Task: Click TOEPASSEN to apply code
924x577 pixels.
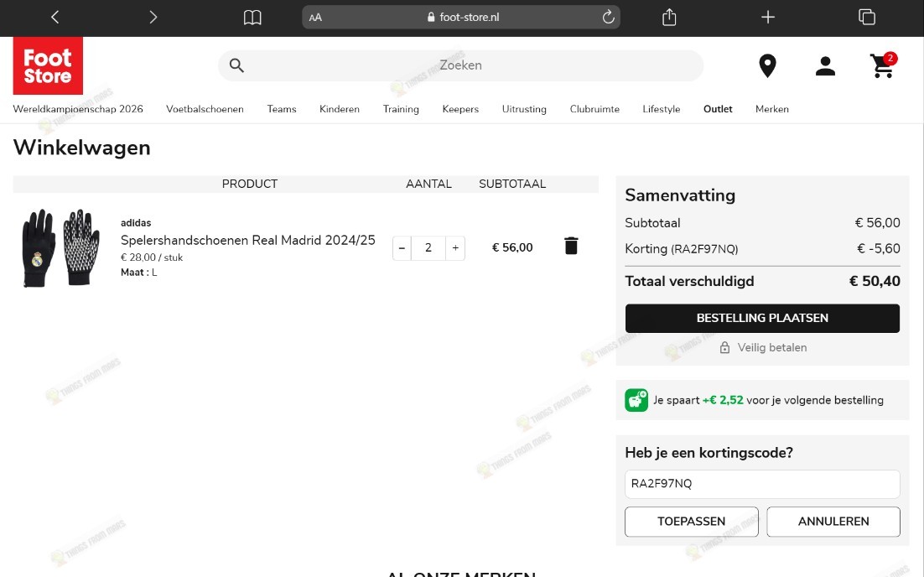Action: click(x=691, y=522)
